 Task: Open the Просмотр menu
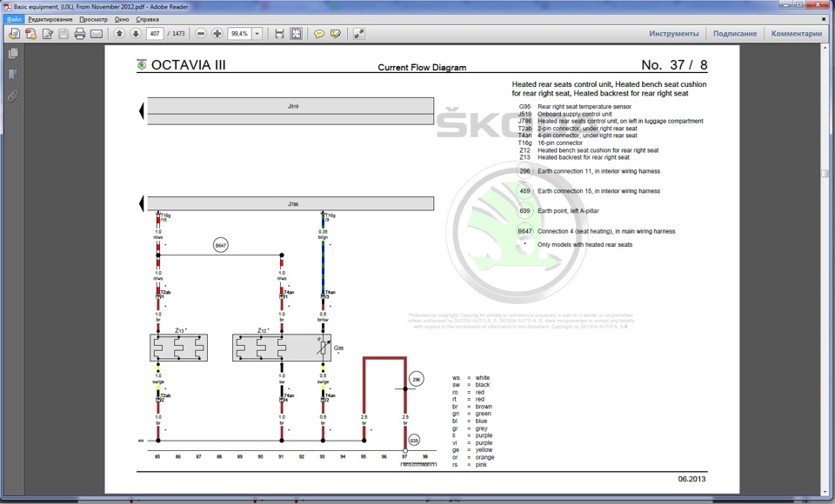[x=93, y=19]
